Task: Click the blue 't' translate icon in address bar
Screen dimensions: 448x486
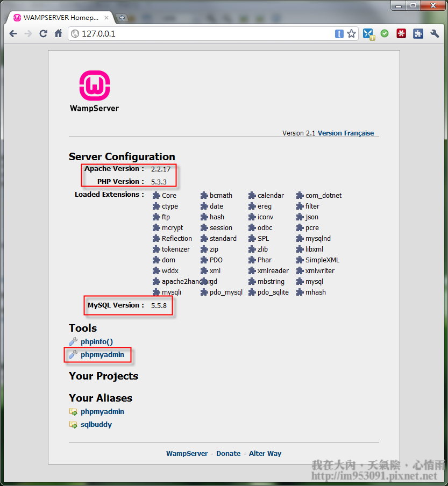Action: click(x=339, y=34)
